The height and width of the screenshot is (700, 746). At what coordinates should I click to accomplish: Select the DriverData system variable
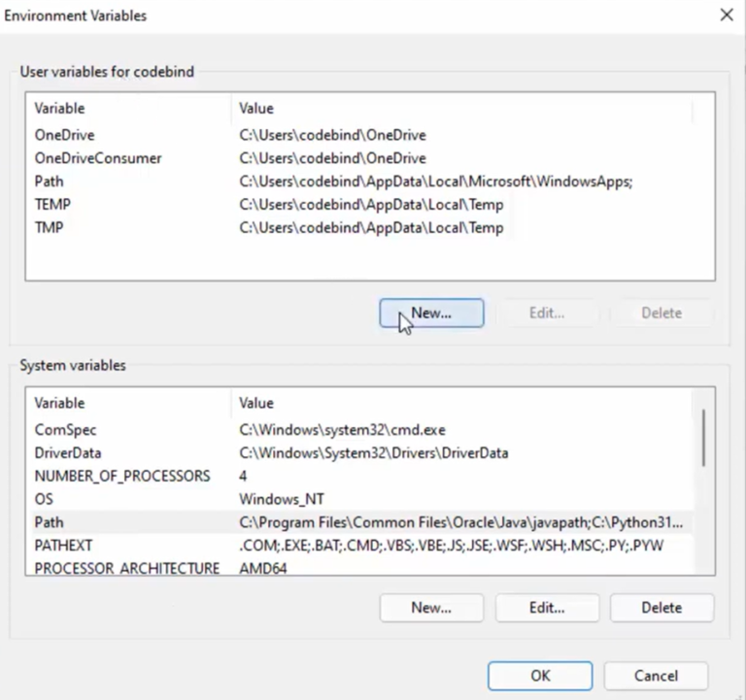(x=68, y=452)
